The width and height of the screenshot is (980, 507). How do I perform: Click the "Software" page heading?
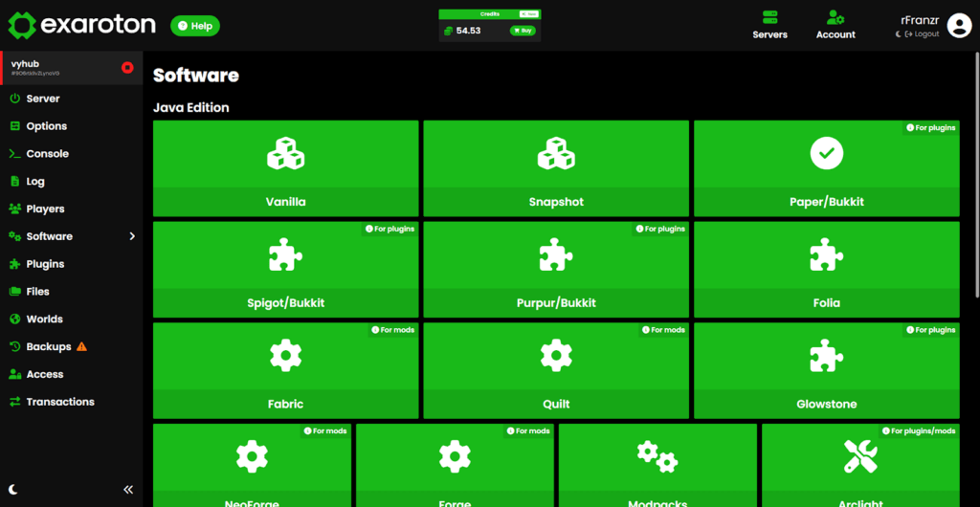pos(196,76)
